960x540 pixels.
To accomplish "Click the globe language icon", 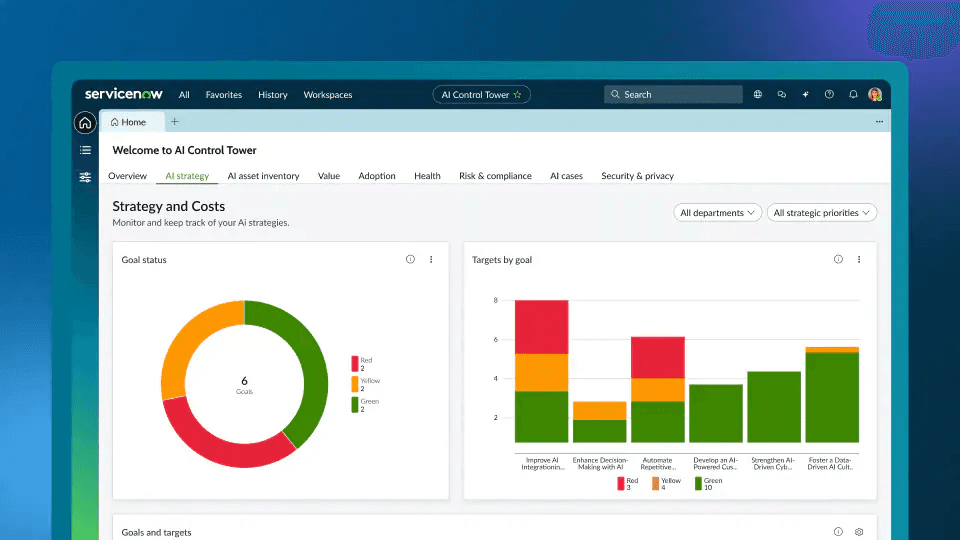I will coord(758,94).
